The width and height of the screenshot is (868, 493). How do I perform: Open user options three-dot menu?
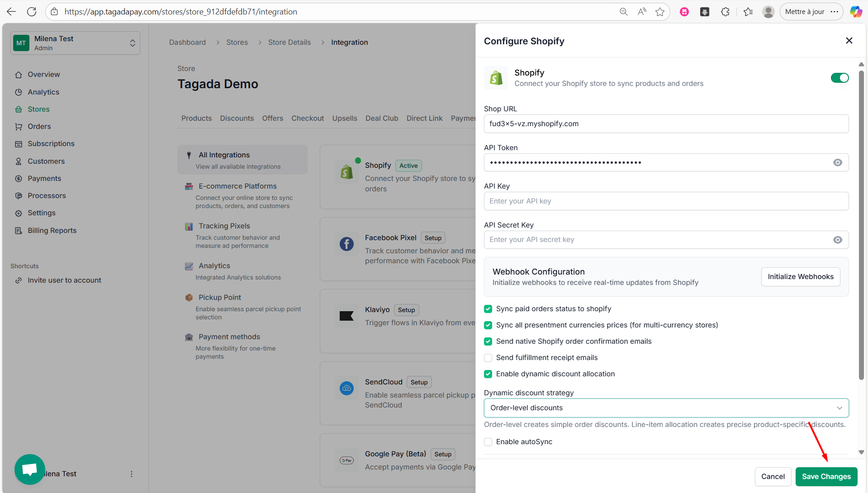click(132, 474)
